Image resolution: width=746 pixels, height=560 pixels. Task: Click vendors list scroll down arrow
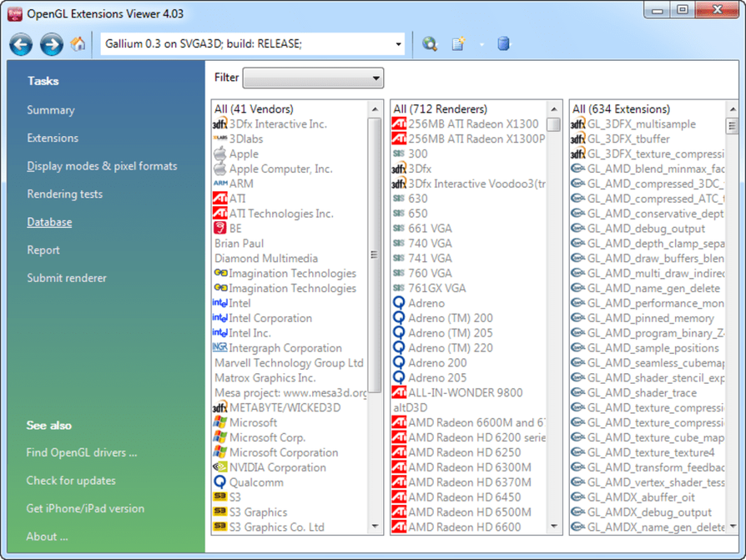[375, 527]
